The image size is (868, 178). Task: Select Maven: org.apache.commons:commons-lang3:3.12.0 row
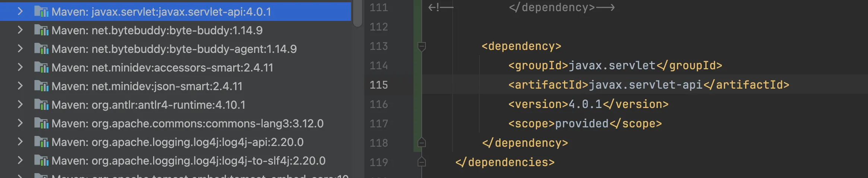click(175, 123)
